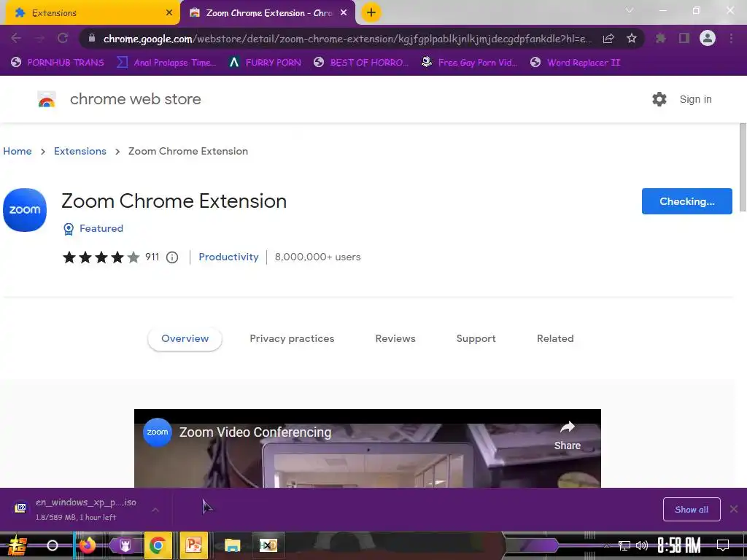This screenshot has height=560, width=747.
Task: Select the Privacy practices tab
Action: pyautogui.click(x=292, y=338)
